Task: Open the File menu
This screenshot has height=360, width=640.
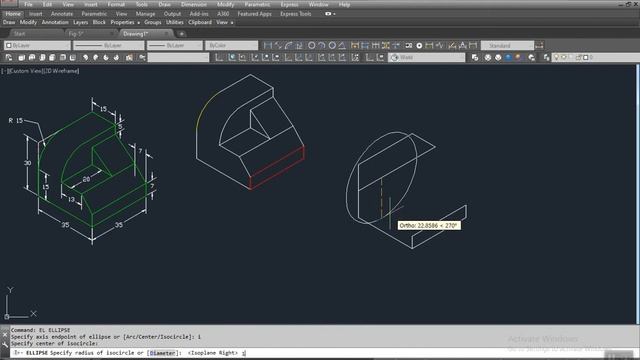Action: [x=28, y=4]
